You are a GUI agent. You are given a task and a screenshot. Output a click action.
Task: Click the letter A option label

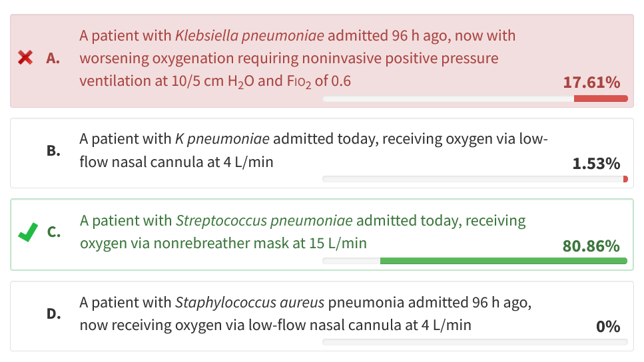tap(53, 59)
